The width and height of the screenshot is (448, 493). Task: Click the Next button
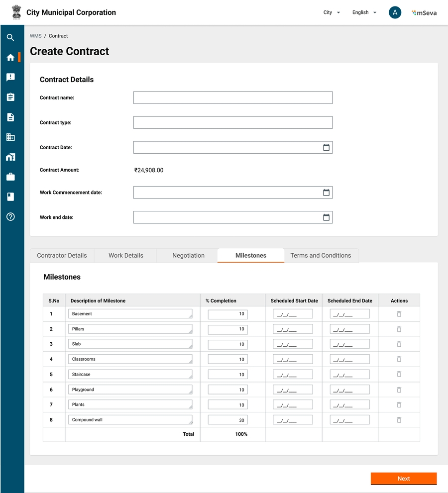[x=403, y=479]
